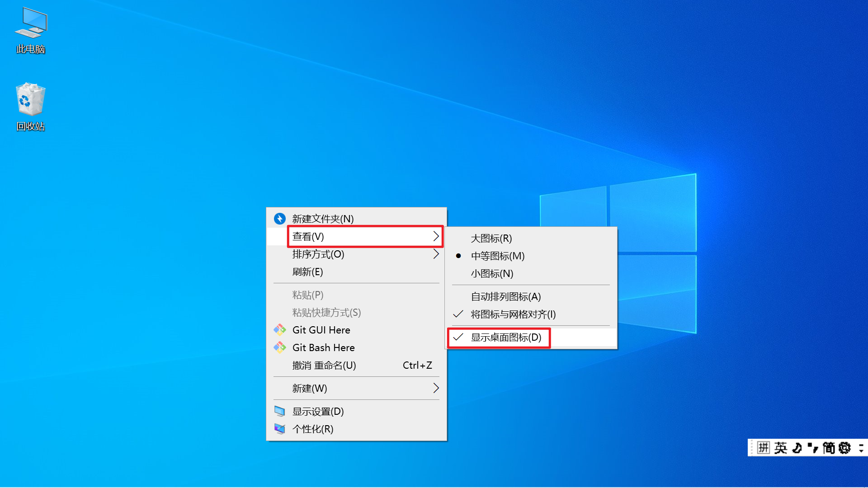868x488 pixels.
Task: Click the greyed 粘贴(P) entry
Action: [x=356, y=295]
